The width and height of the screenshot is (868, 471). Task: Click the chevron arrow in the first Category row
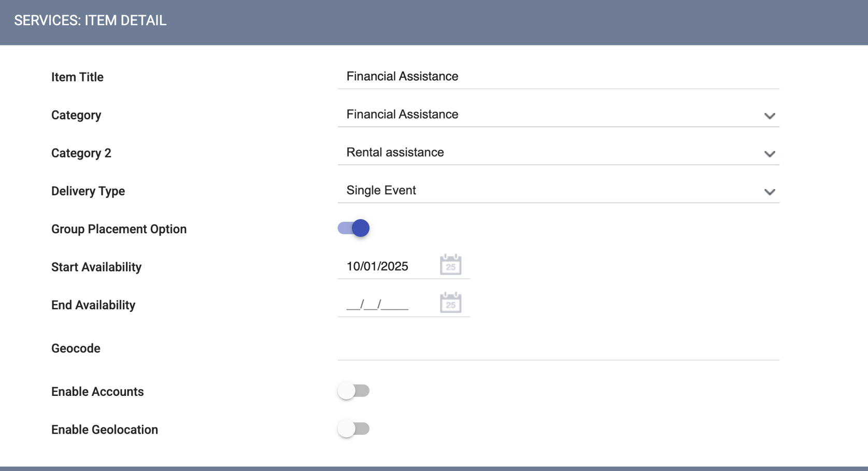pos(769,116)
